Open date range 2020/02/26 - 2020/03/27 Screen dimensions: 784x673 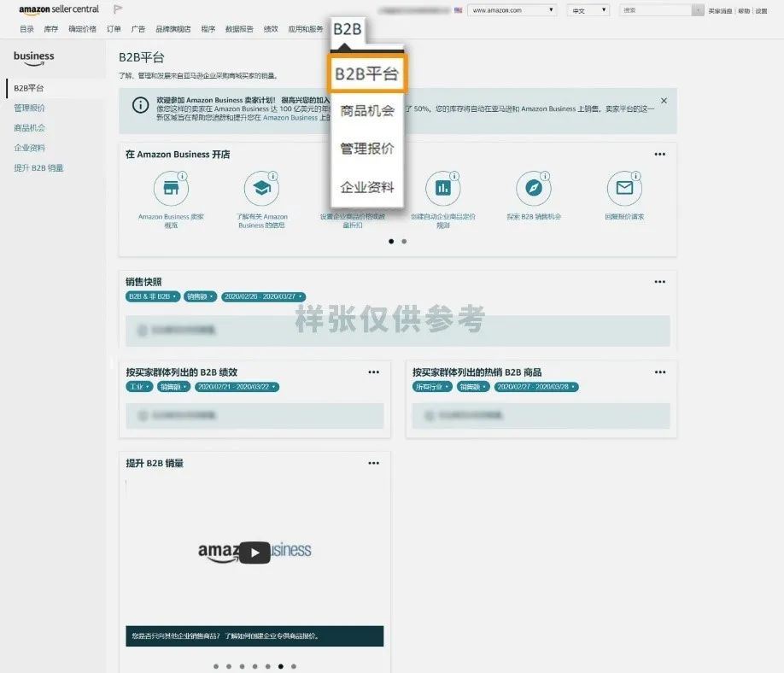pyautogui.click(x=263, y=296)
